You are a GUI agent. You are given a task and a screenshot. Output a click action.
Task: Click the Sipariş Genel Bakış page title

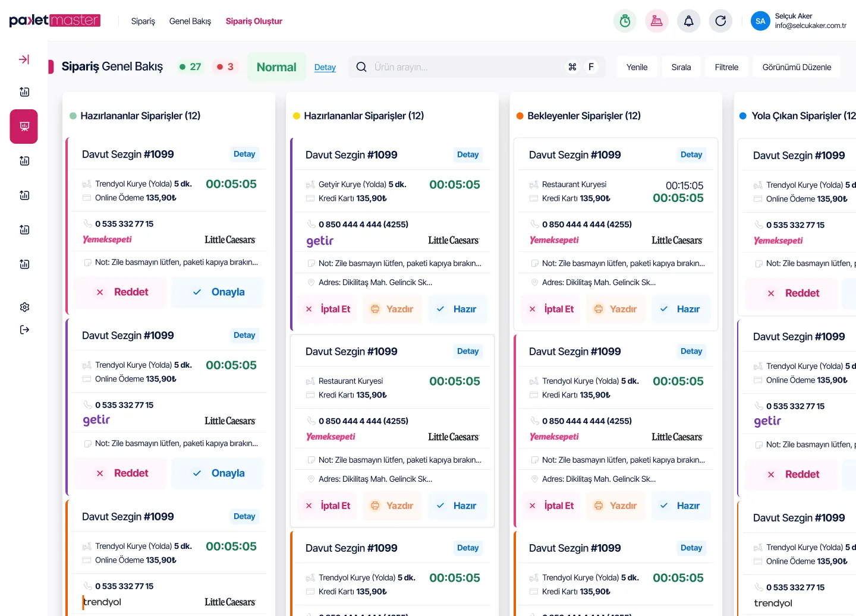coord(112,67)
